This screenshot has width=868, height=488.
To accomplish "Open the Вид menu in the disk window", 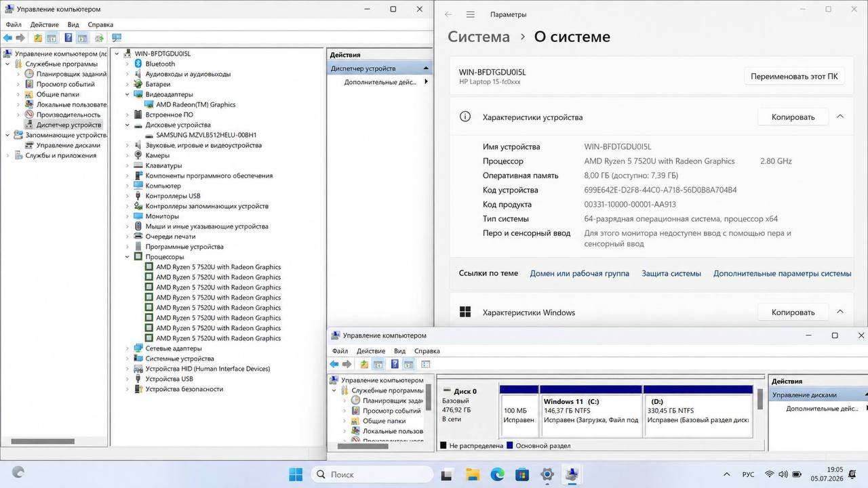I will (400, 351).
